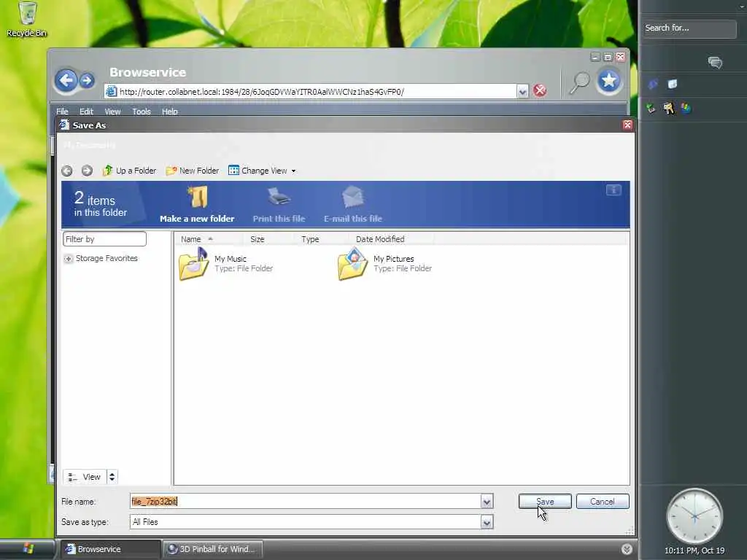The height and width of the screenshot is (560, 747).
Task: Click the colorful globe tray icon
Action: click(x=686, y=108)
